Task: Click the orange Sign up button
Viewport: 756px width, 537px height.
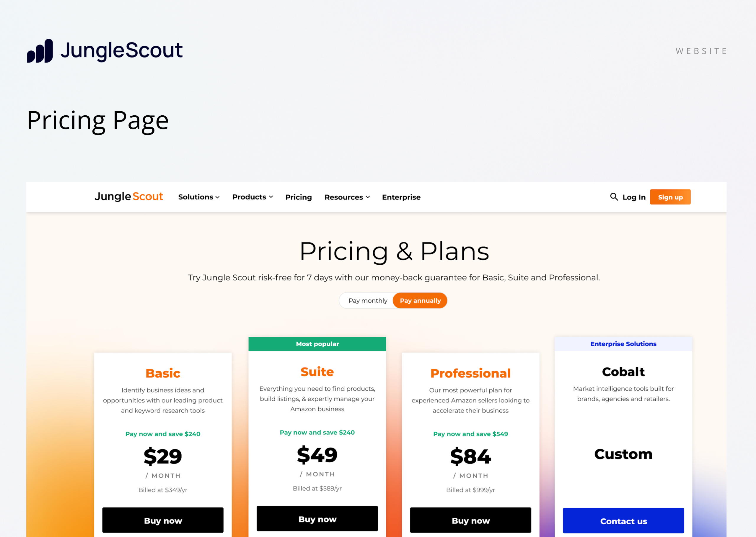Action: pos(670,197)
